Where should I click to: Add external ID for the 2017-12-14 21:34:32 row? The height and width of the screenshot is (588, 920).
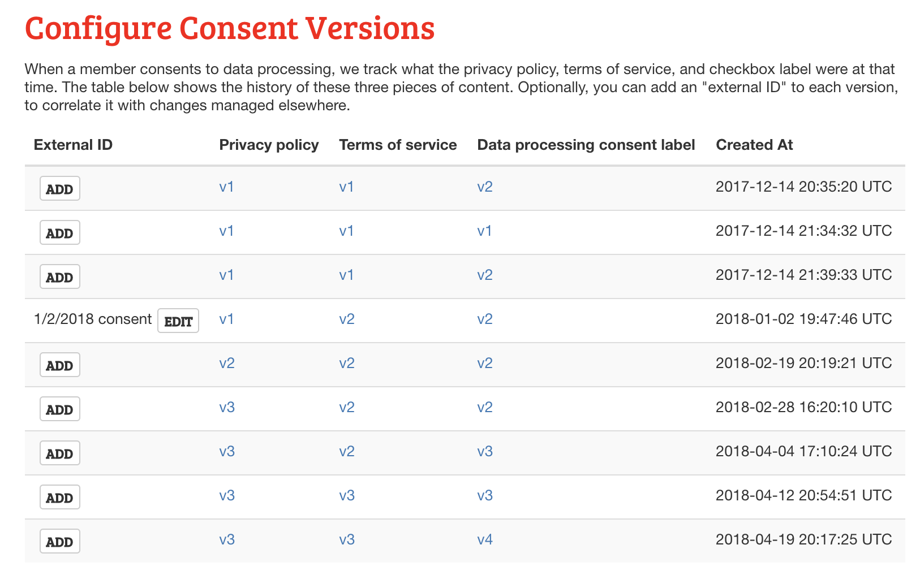pyautogui.click(x=60, y=233)
